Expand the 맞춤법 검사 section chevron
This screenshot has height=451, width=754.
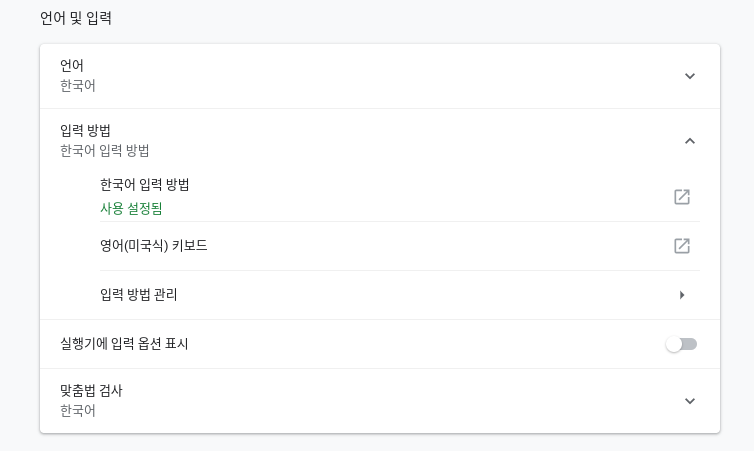pos(690,401)
